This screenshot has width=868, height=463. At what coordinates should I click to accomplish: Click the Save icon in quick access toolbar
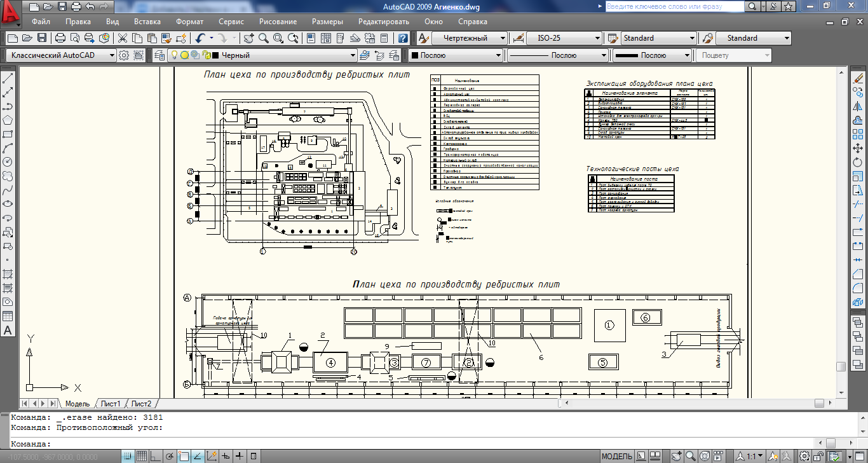pos(62,7)
